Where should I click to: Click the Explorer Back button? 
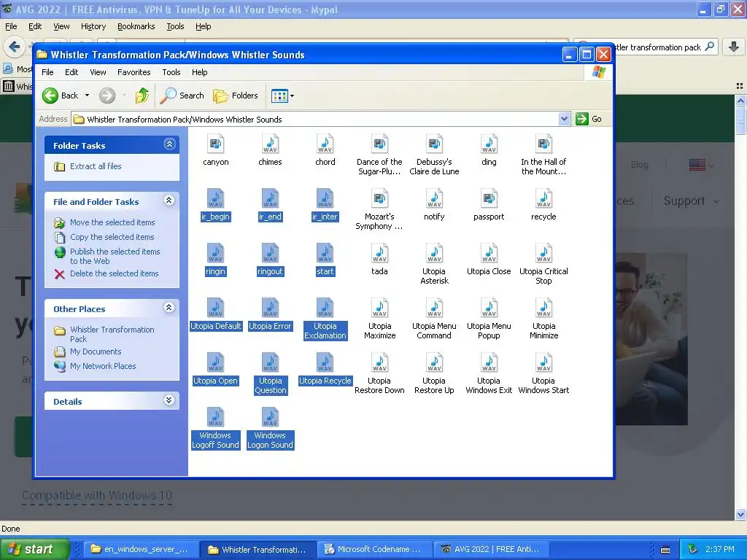coord(61,96)
